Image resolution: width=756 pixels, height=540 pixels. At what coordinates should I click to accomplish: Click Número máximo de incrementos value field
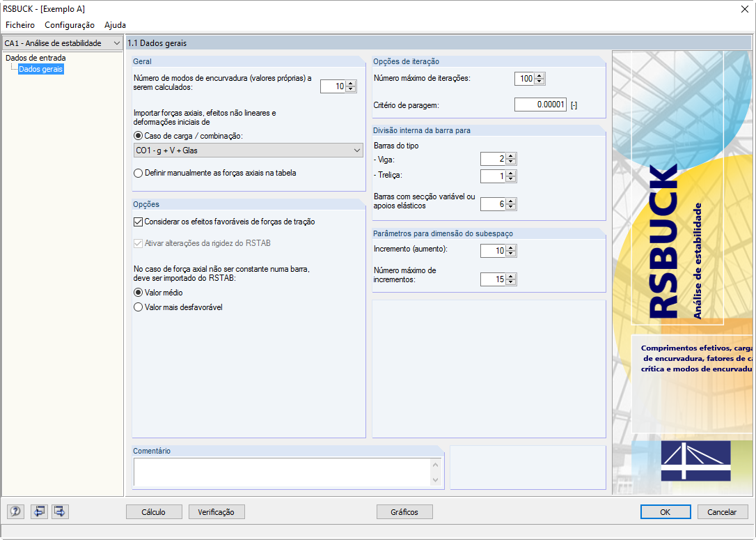pos(494,279)
